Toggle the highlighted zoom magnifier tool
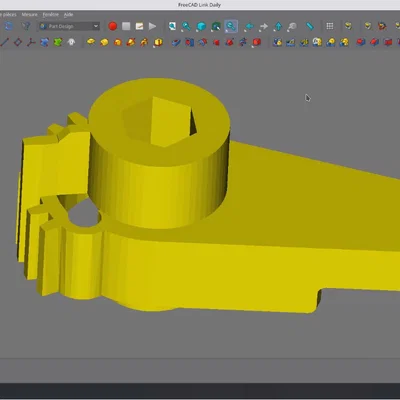 (x=231, y=26)
